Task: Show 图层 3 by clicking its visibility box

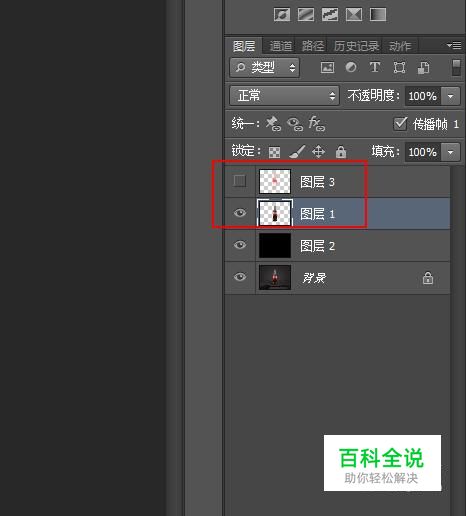Action: pos(240,181)
